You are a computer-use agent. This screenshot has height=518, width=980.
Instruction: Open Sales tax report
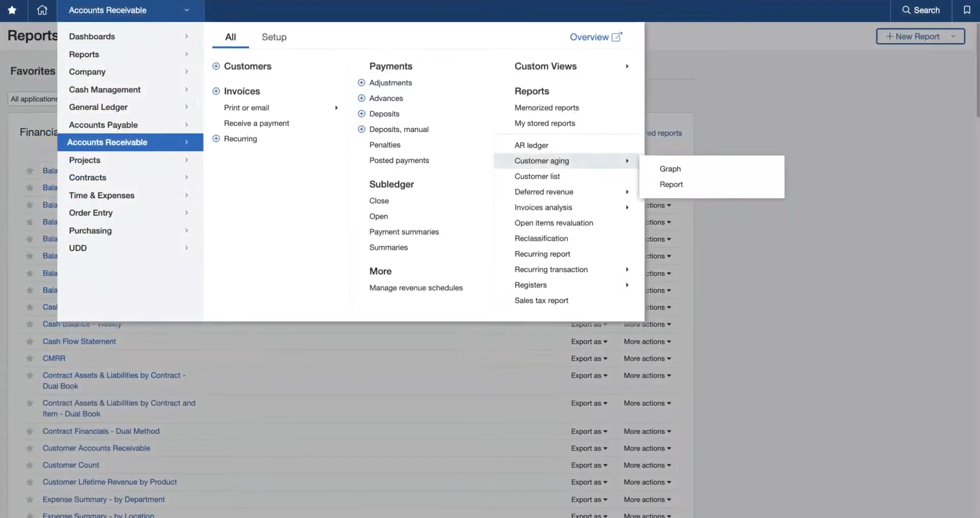tap(541, 301)
